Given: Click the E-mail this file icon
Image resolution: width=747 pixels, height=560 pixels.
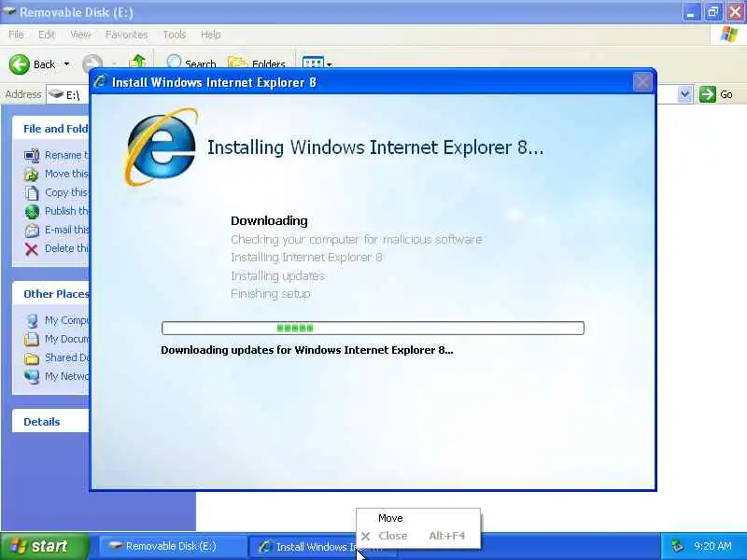Looking at the screenshot, I should [x=32, y=230].
